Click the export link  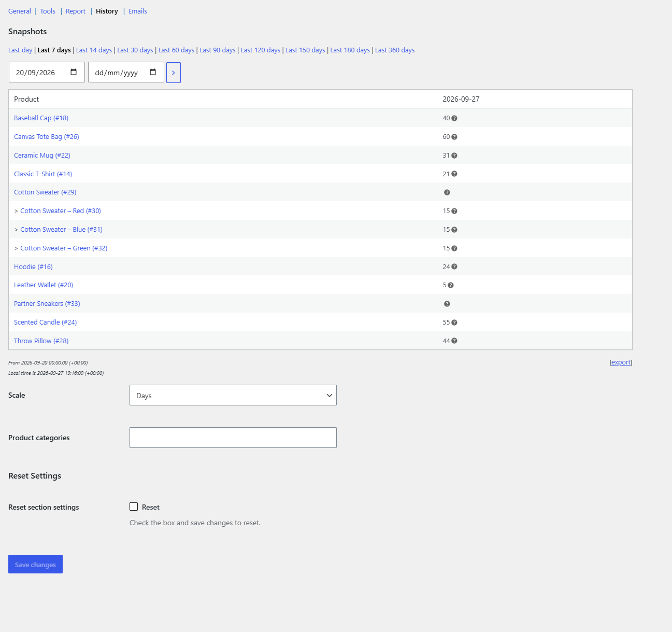pyautogui.click(x=621, y=362)
